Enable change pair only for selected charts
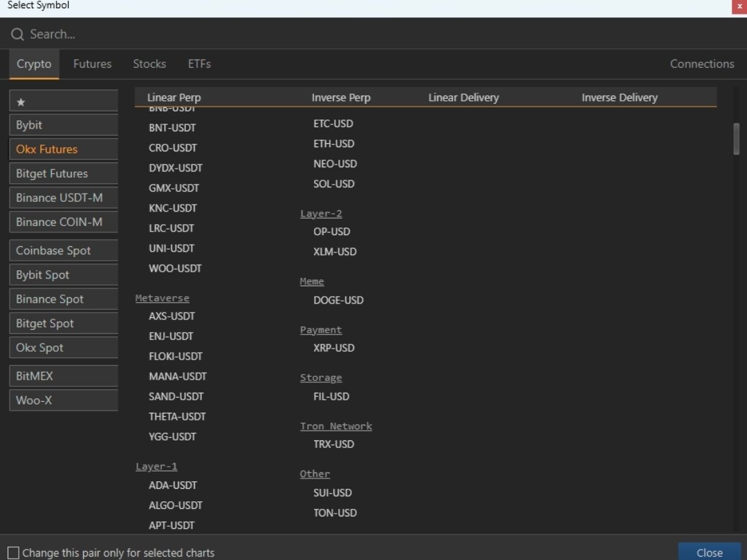 pyautogui.click(x=13, y=552)
